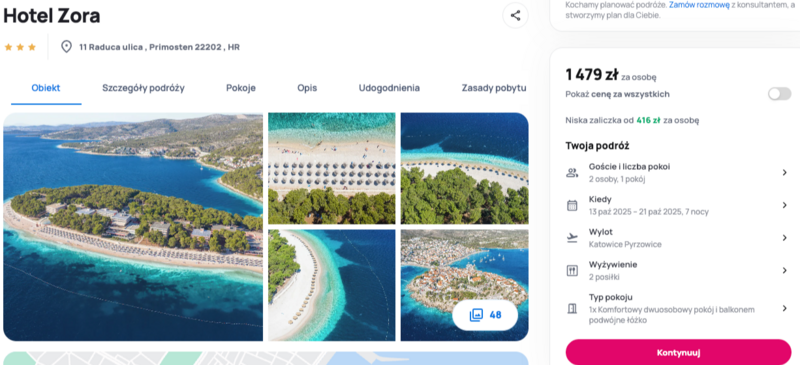Click the airplane departure icon by Wylot
The width and height of the screenshot is (800, 365).
[572, 238]
